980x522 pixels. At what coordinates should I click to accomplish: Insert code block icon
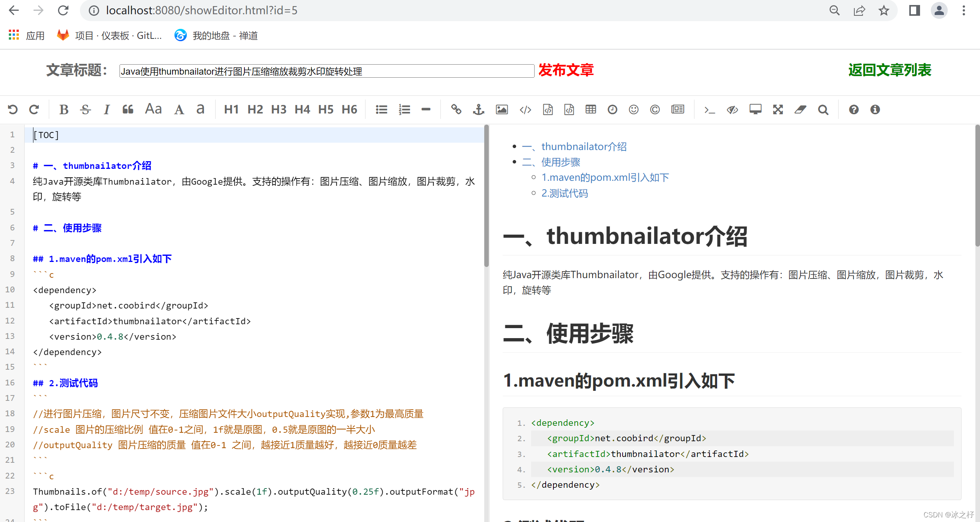point(569,110)
